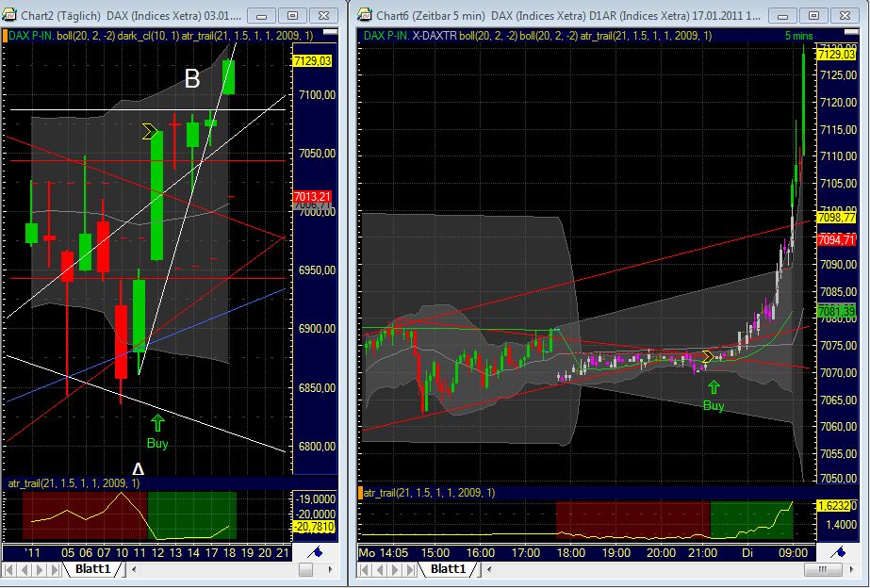Select the green Buy arrow on the 5-min chart

(714, 389)
